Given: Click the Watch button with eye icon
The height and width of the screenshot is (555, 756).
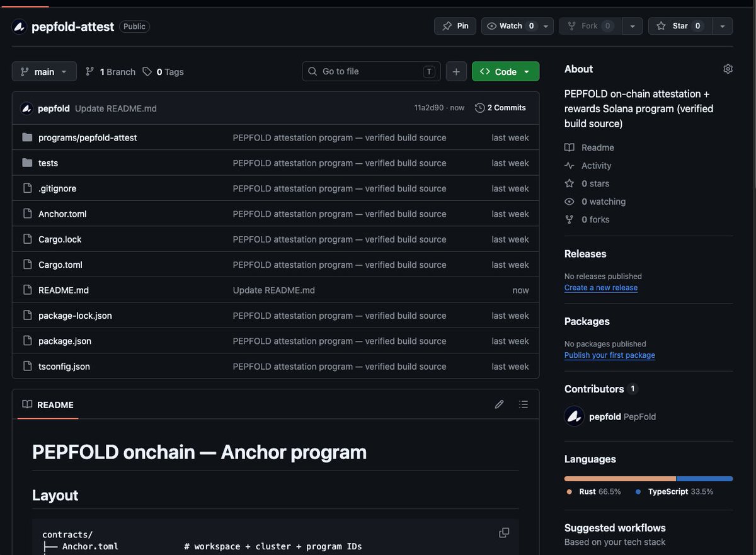Looking at the screenshot, I should click(511, 26).
